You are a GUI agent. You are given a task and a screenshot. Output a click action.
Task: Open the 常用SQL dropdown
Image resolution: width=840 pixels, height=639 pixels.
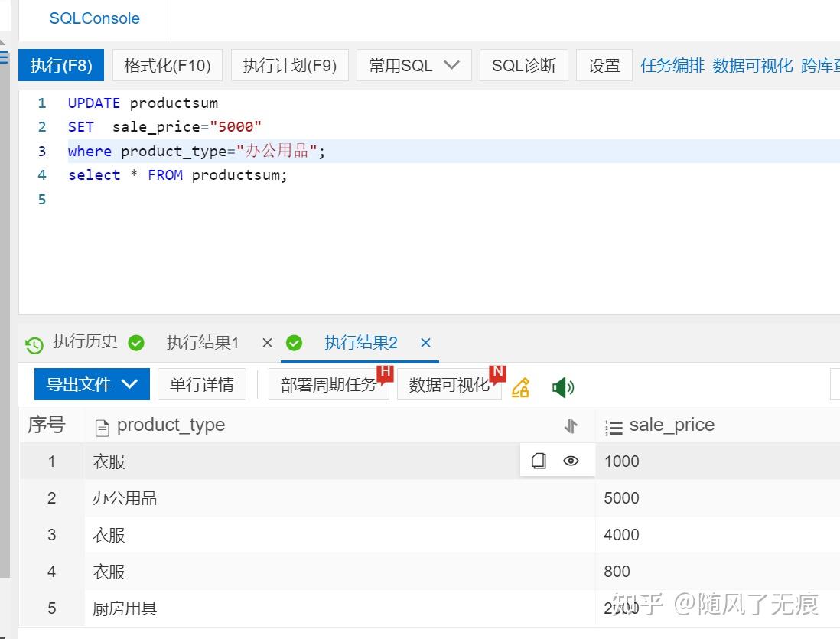(x=413, y=65)
